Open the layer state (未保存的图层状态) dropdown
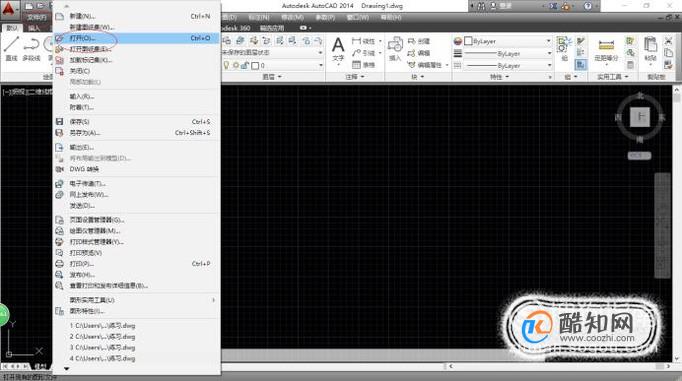Screen dimensions: 682x381 272,53
